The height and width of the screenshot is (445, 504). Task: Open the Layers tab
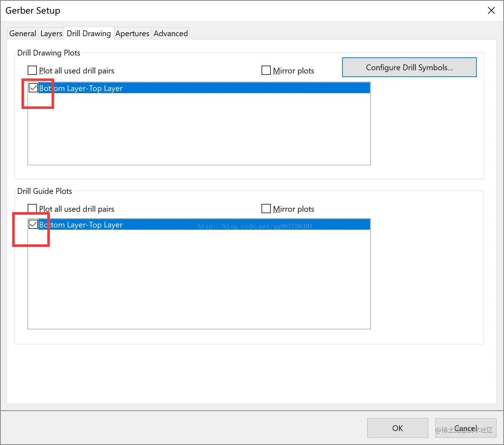pyautogui.click(x=51, y=33)
